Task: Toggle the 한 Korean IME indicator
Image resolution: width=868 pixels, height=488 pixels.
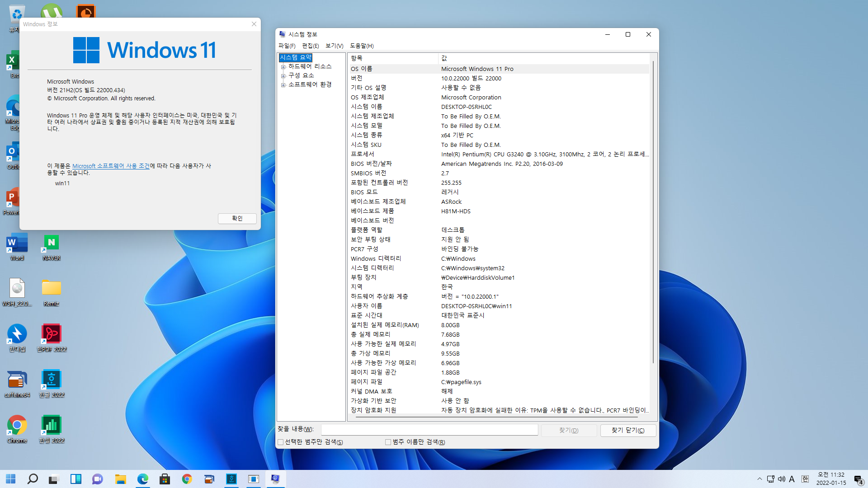Action: pos(805,479)
